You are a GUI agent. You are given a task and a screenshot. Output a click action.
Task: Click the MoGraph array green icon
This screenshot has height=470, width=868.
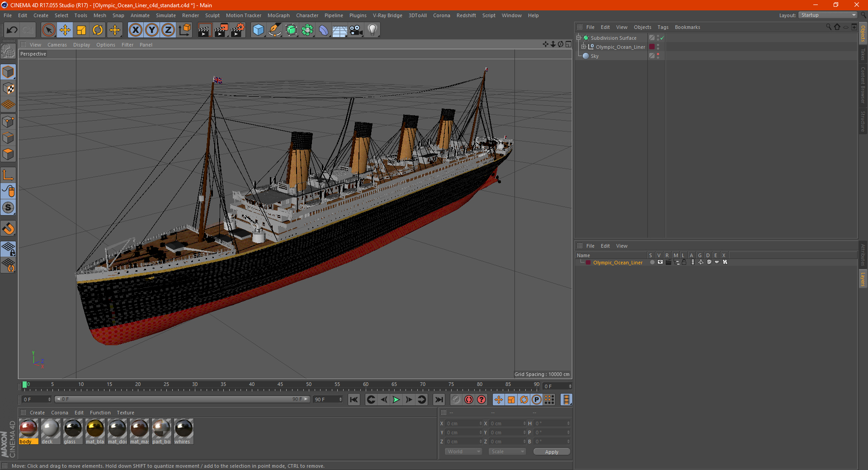pos(307,30)
